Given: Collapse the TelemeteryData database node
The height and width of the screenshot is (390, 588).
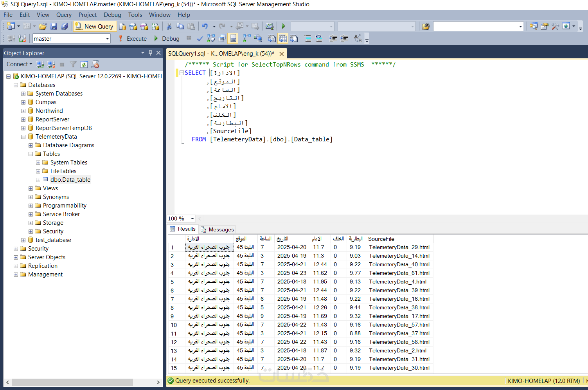Looking at the screenshot, I should 23,137.
